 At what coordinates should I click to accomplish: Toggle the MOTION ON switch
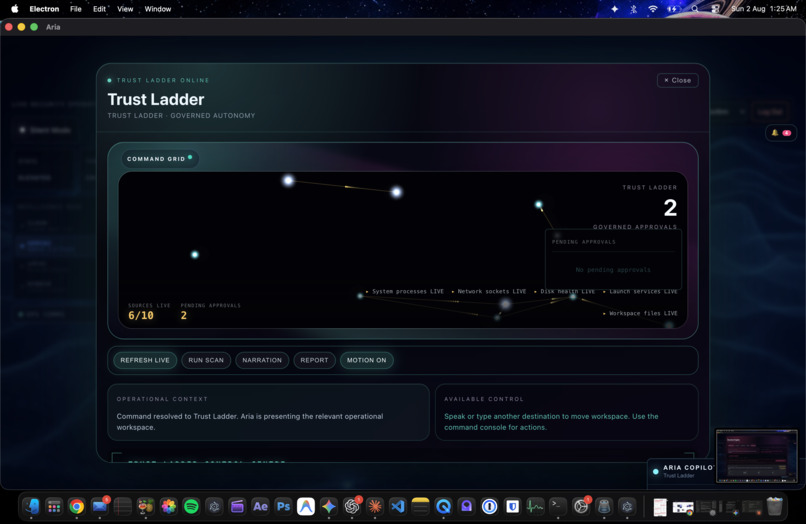coord(367,360)
